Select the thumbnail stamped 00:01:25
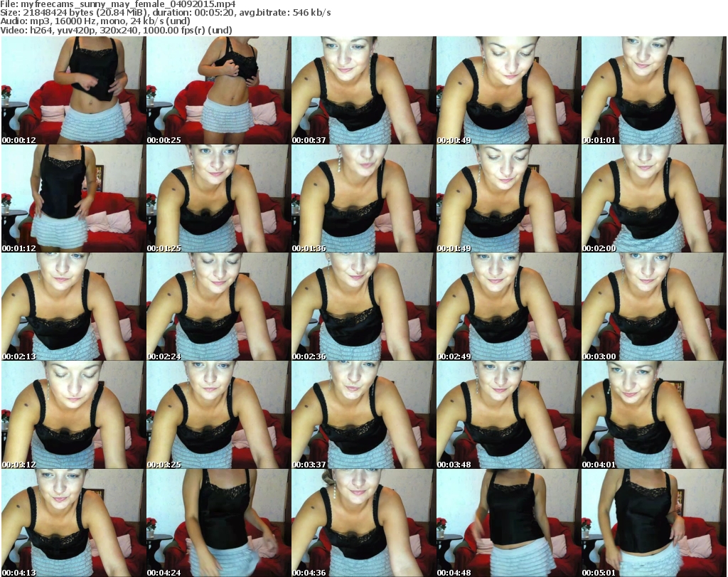Image resolution: width=728 pixels, height=577 pixels. [218, 198]
